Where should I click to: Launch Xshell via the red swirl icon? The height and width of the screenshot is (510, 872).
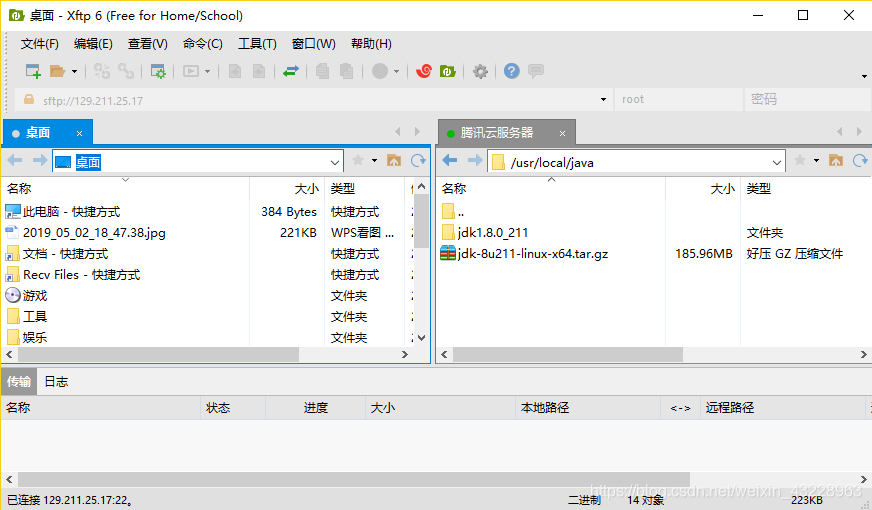pos(424,71)
